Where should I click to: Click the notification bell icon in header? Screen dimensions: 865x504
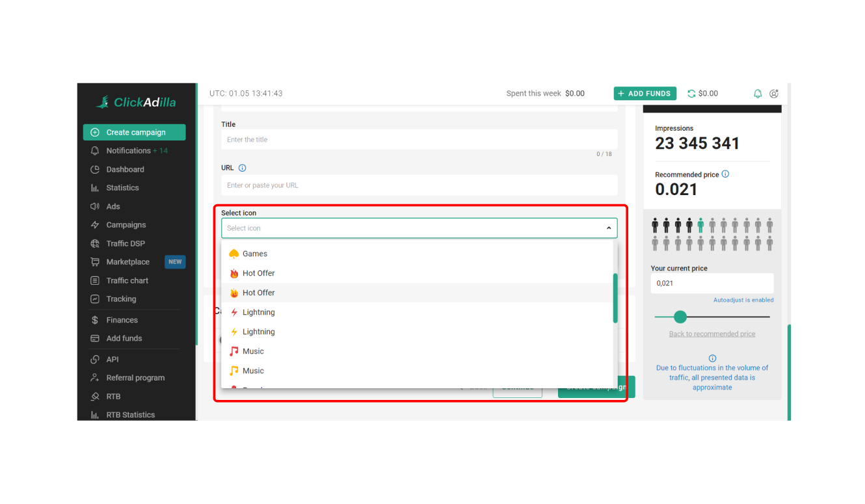(758, 94)
